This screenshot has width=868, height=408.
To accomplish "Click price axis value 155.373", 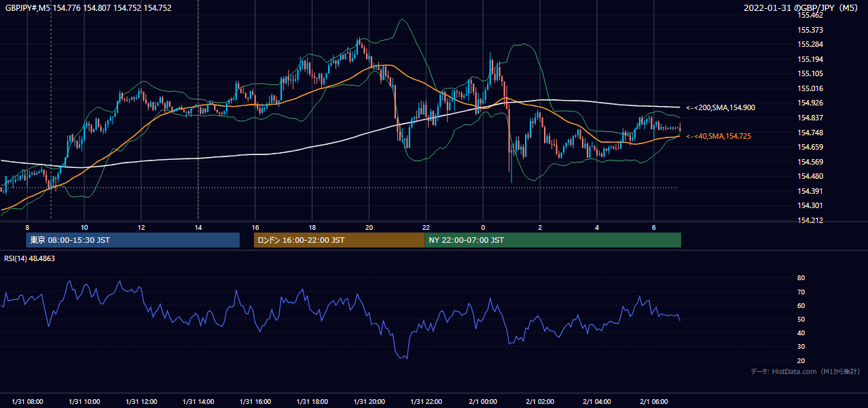I will pos(811,30).
